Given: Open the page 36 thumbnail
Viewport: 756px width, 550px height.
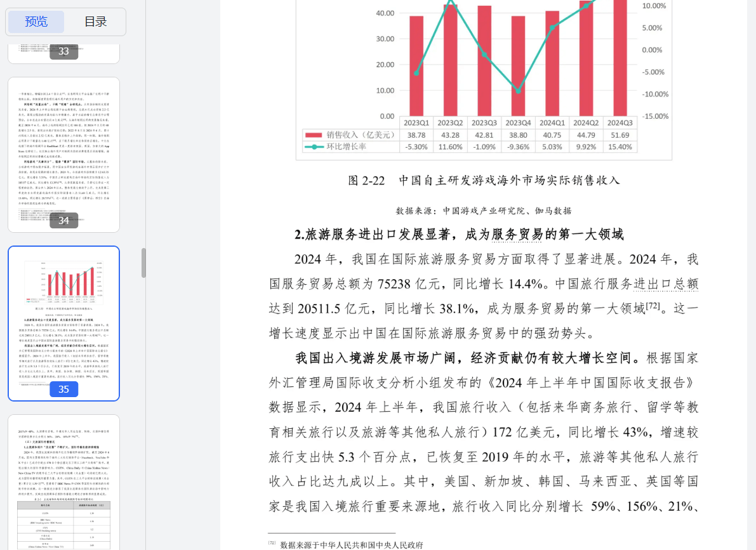Looking at the screenshot, I should (x=63, y=482).
